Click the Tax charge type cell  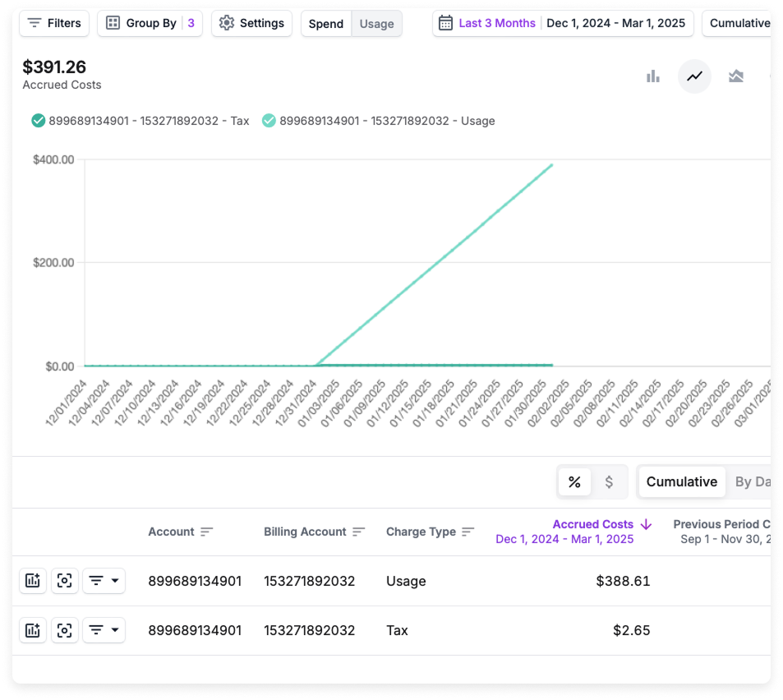coord(397,631)
